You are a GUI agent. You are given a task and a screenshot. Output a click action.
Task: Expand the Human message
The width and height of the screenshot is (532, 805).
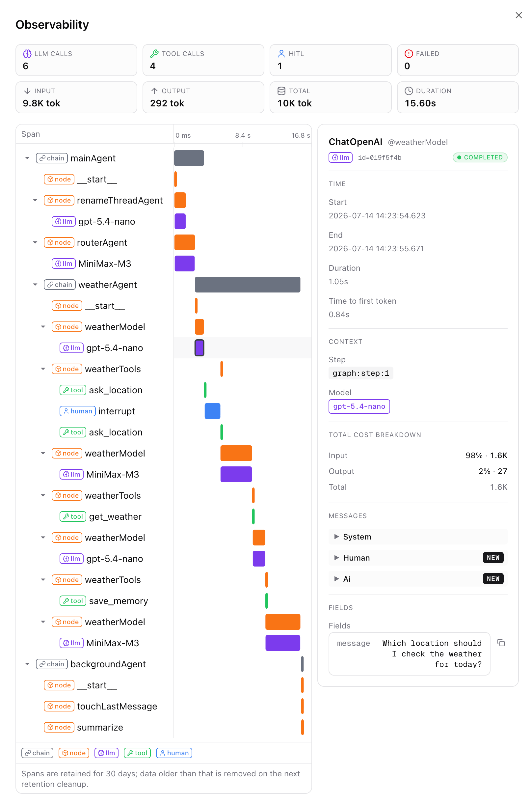418,558
